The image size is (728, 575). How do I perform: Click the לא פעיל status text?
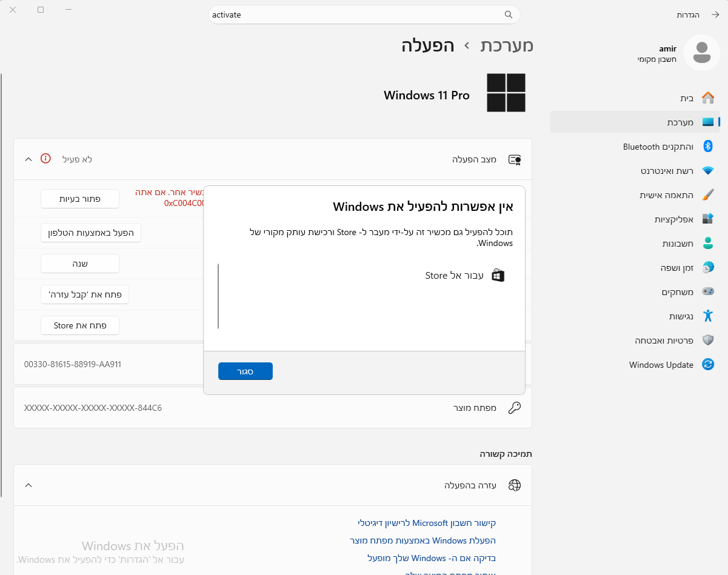pyautogui.click(x=78, y=159)
